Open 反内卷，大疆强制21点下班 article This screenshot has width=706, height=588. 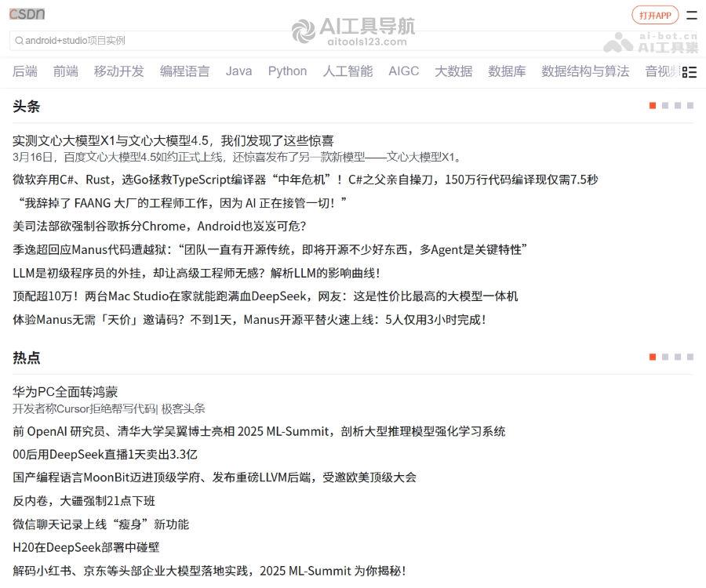tap(84, 501)
